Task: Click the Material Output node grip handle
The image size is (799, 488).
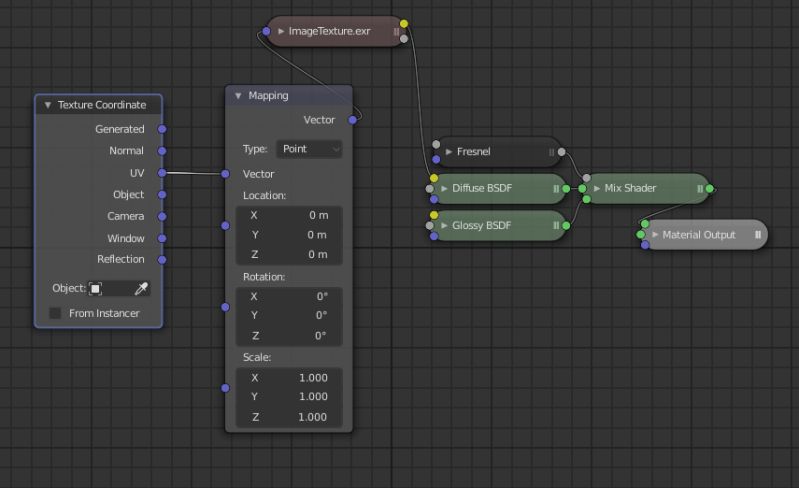Action: pyautogui.click(x=758, y=234)
